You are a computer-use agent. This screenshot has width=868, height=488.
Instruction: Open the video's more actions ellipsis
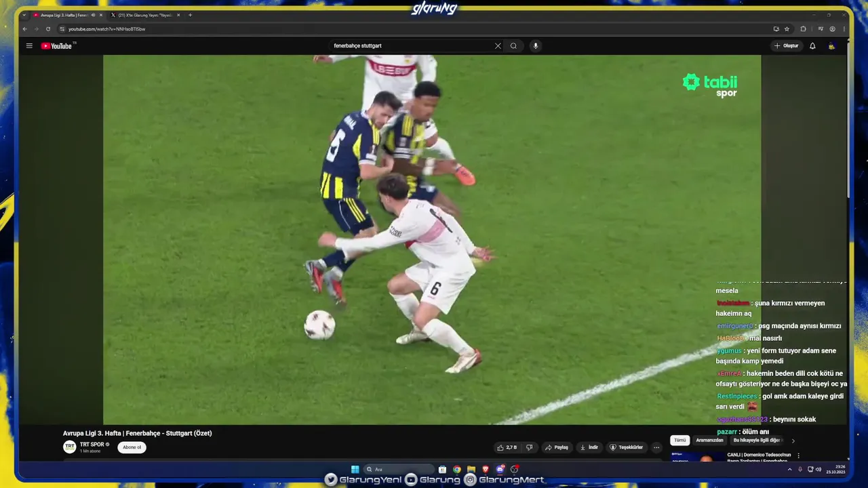(x=656, y=447)
